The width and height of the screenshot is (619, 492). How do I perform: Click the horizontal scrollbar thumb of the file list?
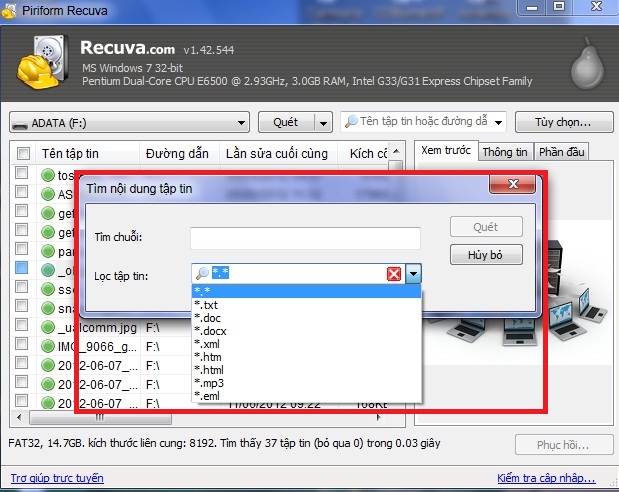point(100,417)
